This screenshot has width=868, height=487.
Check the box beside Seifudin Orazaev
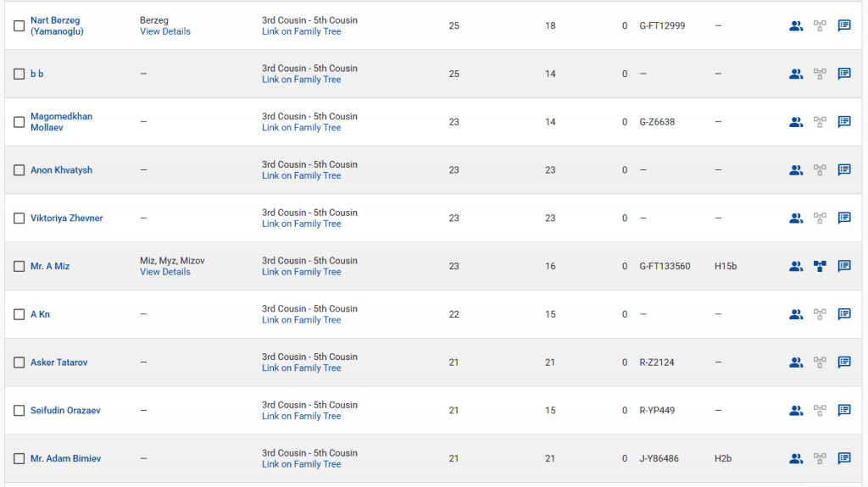pos(19,411)
